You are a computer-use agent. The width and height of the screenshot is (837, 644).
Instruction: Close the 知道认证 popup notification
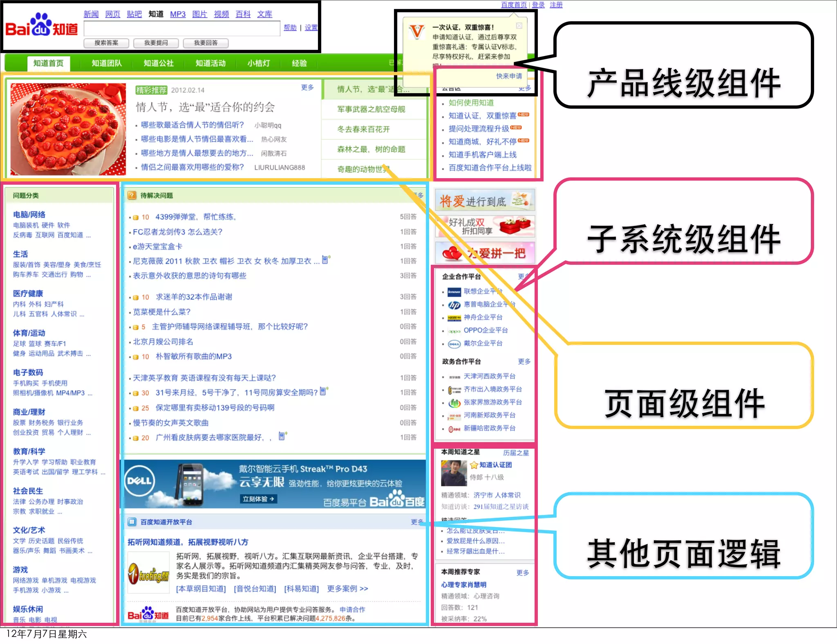pos(519,26)
